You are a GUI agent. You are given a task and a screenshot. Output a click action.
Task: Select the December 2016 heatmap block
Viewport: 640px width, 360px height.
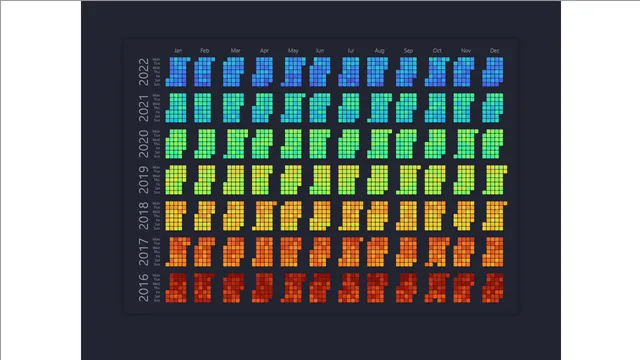click(493, 288)
